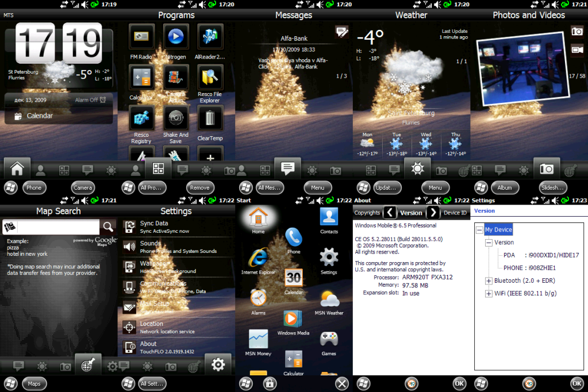Click the Updat… button in Weather
Image resolution: width=588 pixels, height=392 pixels.
(387, 187)
